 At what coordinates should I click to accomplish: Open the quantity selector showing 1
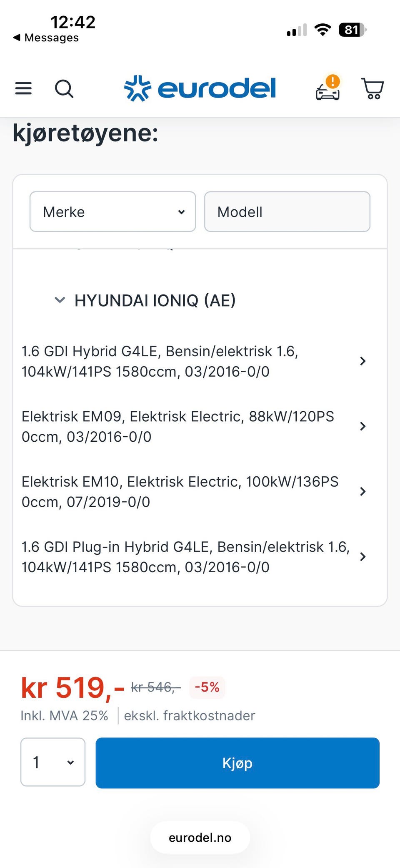[x=53, y=762]
